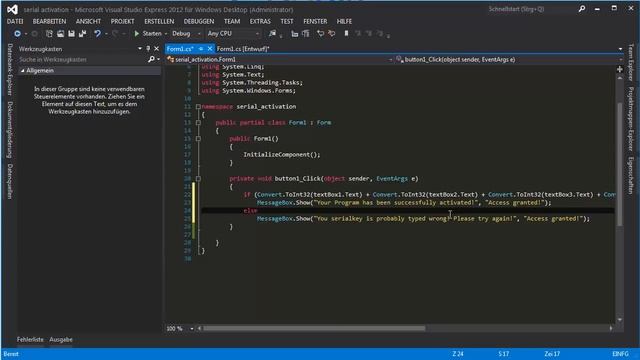Save the current file with Save icon

71,33
